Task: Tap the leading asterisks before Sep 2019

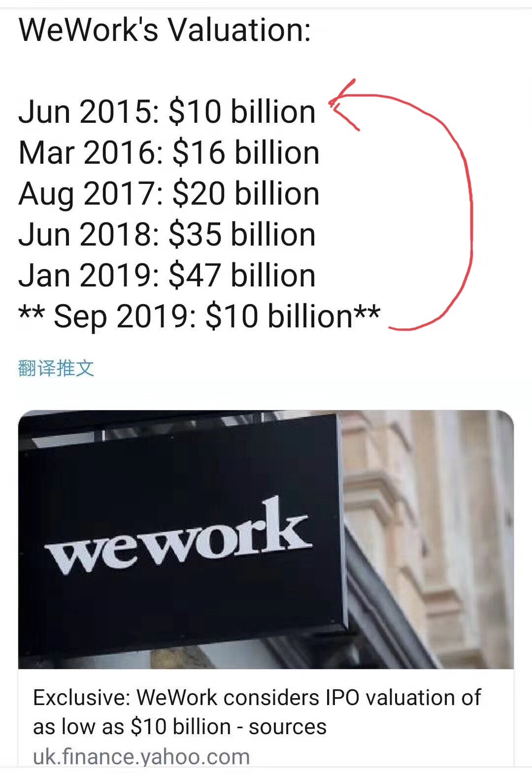Action: pyautogui.click(x=32, y=312)
